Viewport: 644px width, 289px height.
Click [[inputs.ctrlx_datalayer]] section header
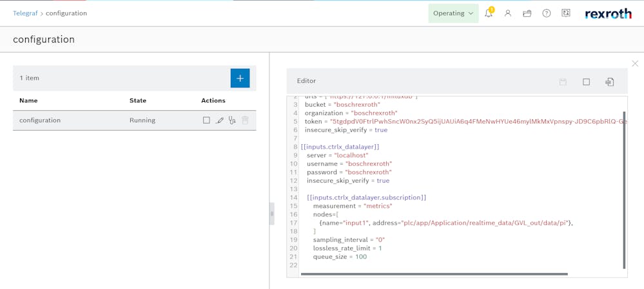point(340,147)
